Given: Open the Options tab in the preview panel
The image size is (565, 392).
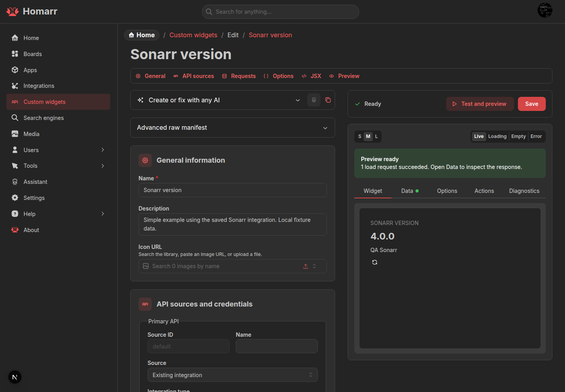Looking at the screenshot, I should pos(447,191).
